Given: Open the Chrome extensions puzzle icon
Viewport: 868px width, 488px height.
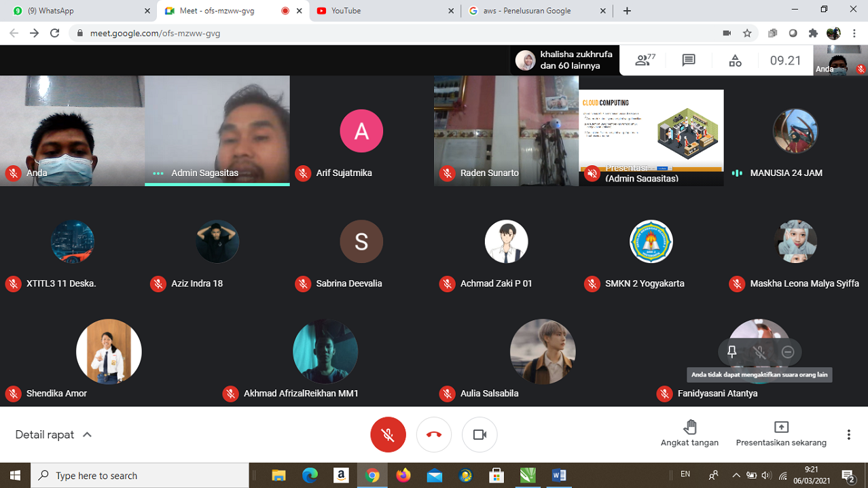Looking at the screenshot, I should coord(813,33).
